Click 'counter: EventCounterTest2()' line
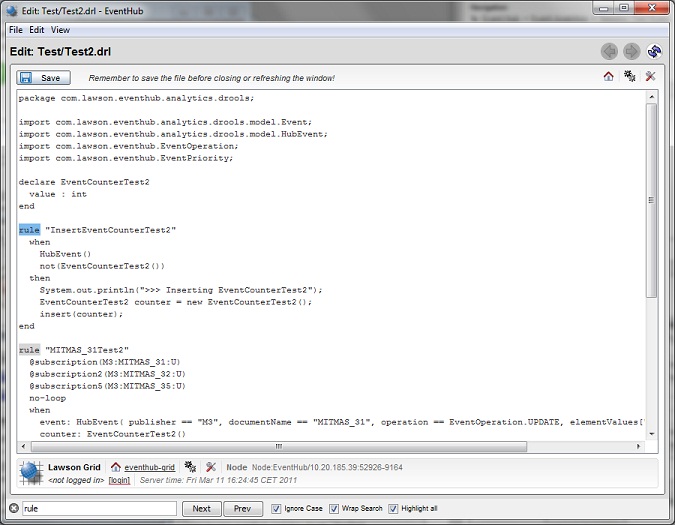 112,434
